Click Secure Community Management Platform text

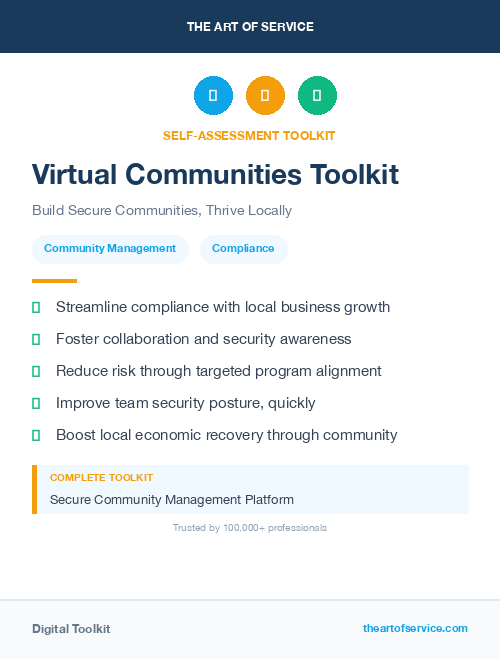click(172, 500)
